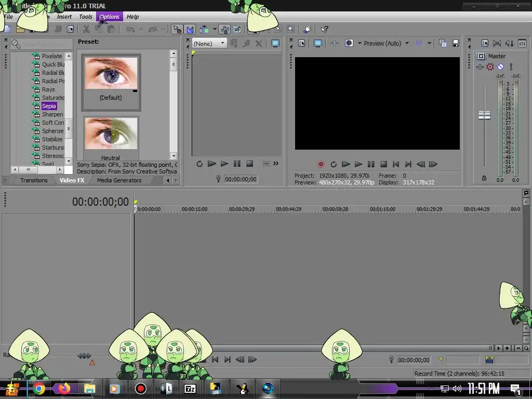Move the Master volume fader

pos(484,115)
